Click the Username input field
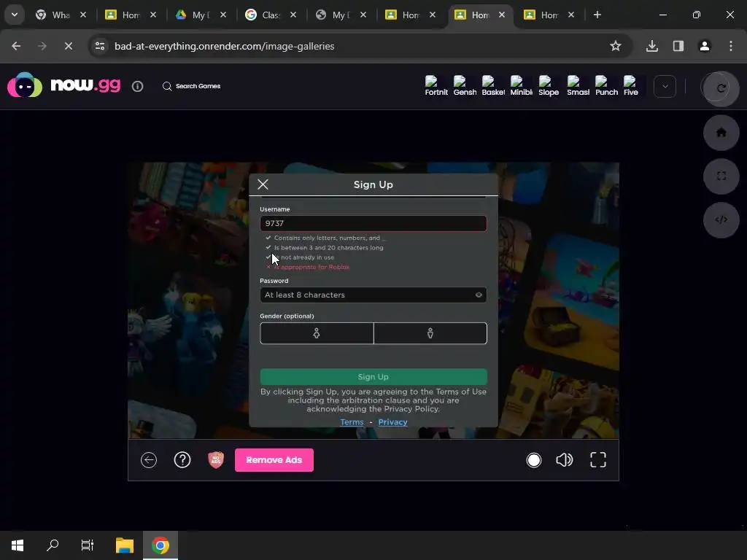This screenshot has height=560, width=747. (x=373, y=223)
